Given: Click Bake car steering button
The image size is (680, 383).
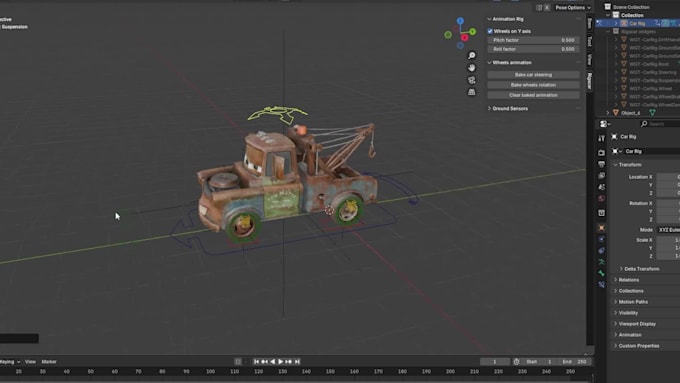Looking at the screenshot, I should (533, 75).
